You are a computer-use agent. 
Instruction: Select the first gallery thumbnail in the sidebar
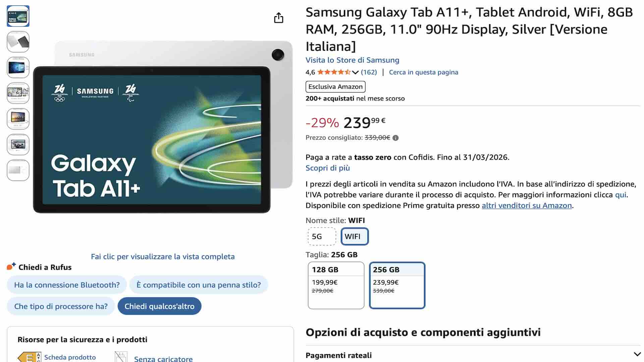[18, 16]
